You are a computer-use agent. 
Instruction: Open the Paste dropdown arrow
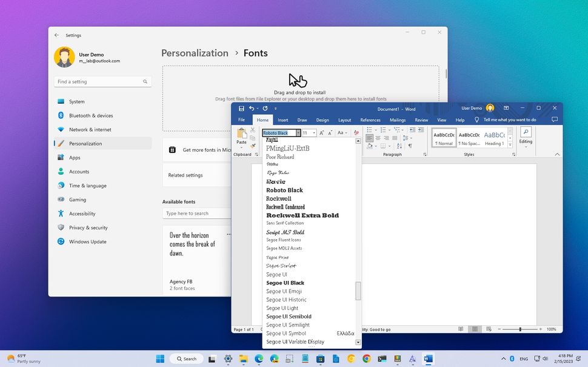click(x=241, y=147)
